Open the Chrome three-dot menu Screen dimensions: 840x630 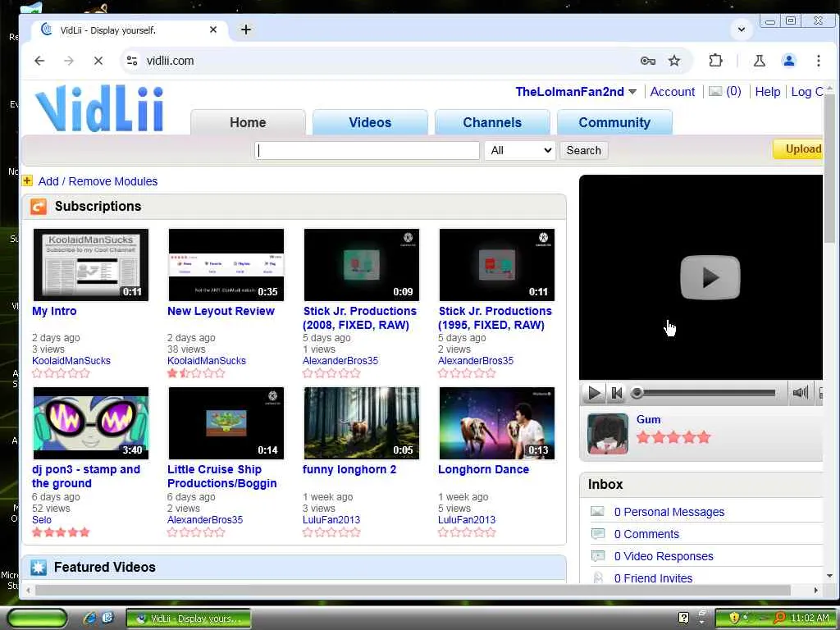(x=818, y=61)
